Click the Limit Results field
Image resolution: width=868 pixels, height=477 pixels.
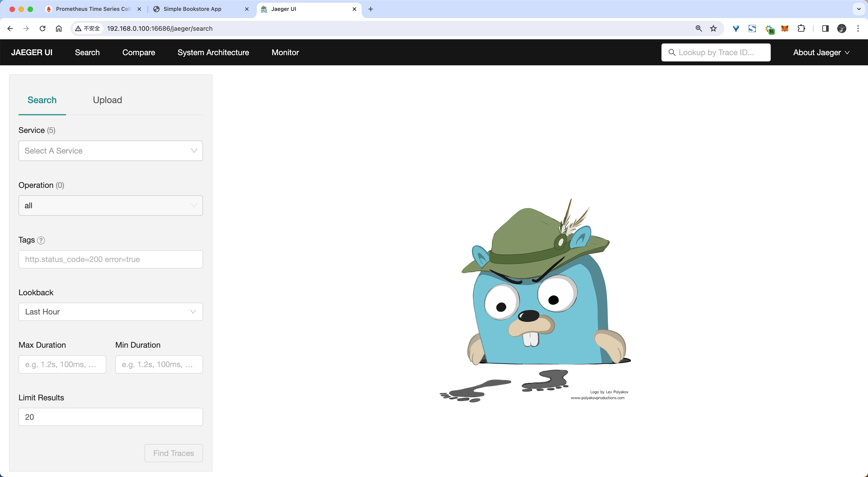(x=111, y=417)
